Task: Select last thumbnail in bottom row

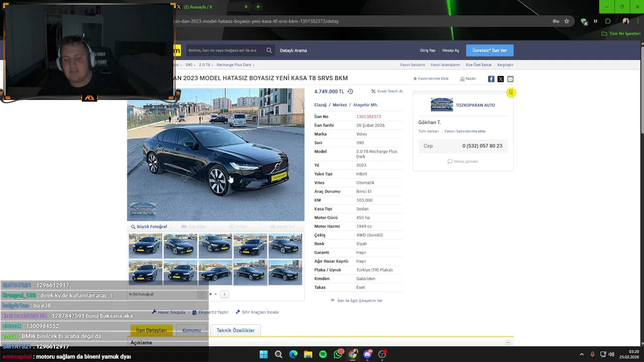Action: (285, 273)
